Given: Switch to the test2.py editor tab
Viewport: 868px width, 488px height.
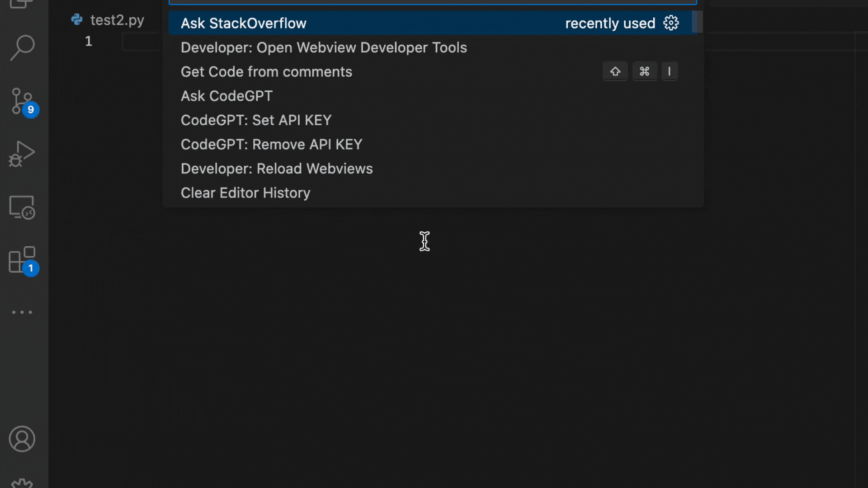Looking at the screenshot, I should [x=117, y=20].
